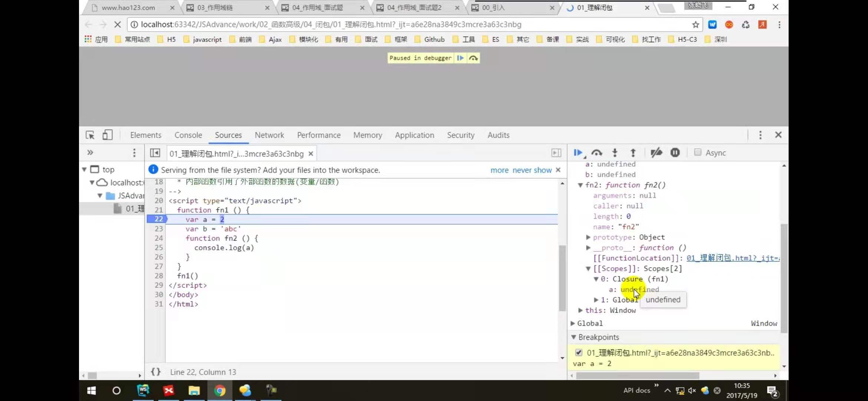This screenshot has width=868, height=401.
Task: Click the Step out of function icon
Action: click(x=633, y=153)
